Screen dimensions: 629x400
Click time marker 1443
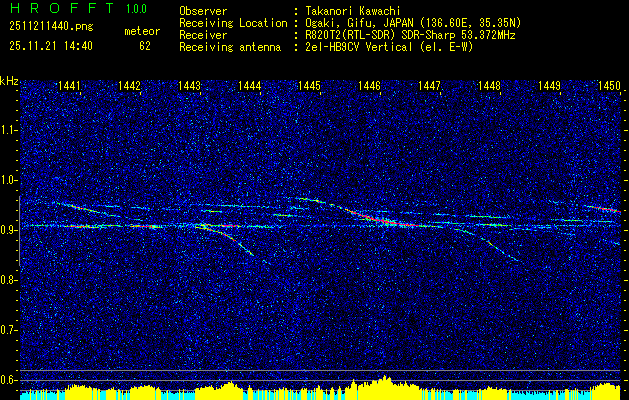(189, 86)
